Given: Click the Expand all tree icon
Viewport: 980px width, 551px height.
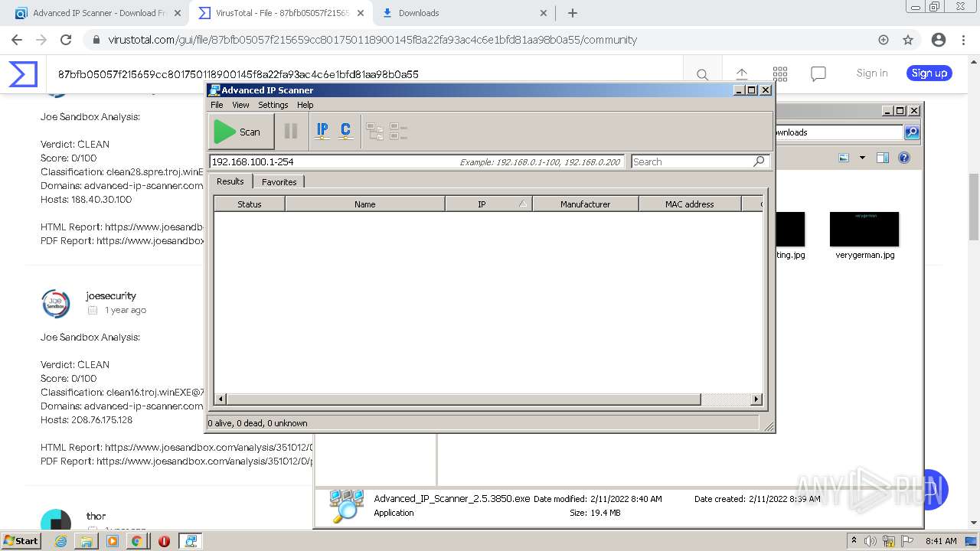Looking at the screenshot, I should tap(374, 132).
